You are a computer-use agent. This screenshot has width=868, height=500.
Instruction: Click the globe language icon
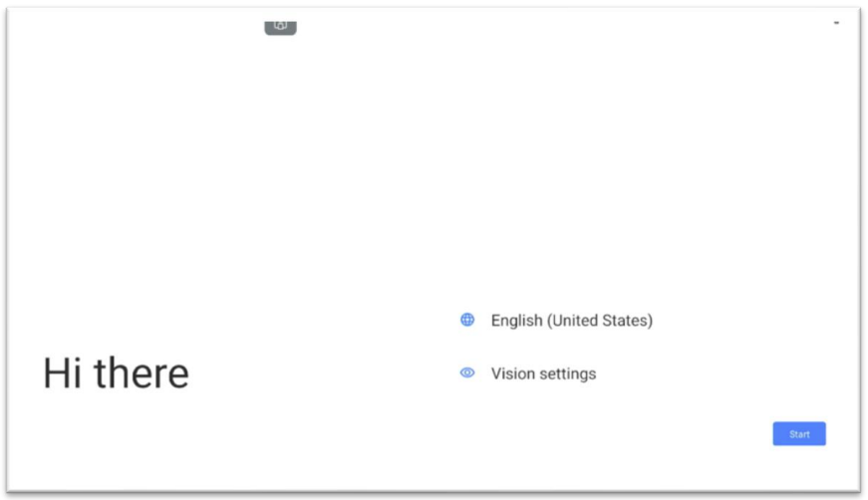(467, 320)
